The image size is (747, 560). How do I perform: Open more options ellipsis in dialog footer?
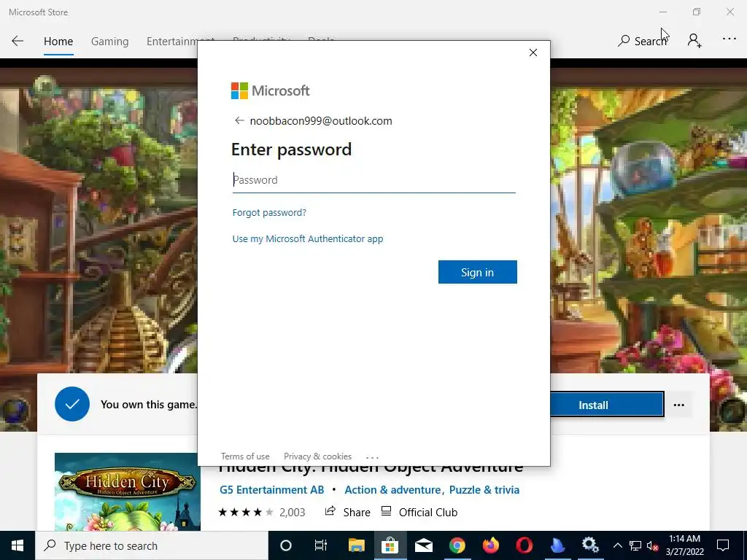pyautogui.click(x=372, y=457)
